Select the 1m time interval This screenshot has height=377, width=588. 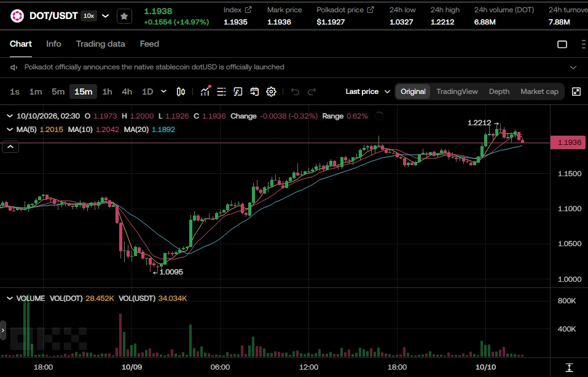[36, 91]
